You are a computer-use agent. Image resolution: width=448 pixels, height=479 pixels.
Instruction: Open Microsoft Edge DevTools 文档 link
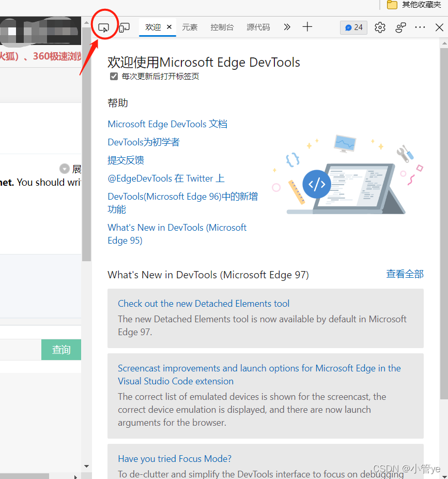click(x=167, y=124)
